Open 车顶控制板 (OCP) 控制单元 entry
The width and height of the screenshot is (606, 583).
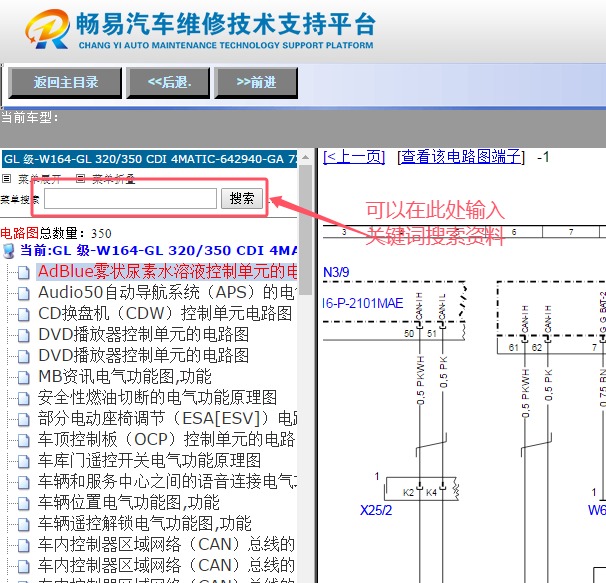coord(167,439)
